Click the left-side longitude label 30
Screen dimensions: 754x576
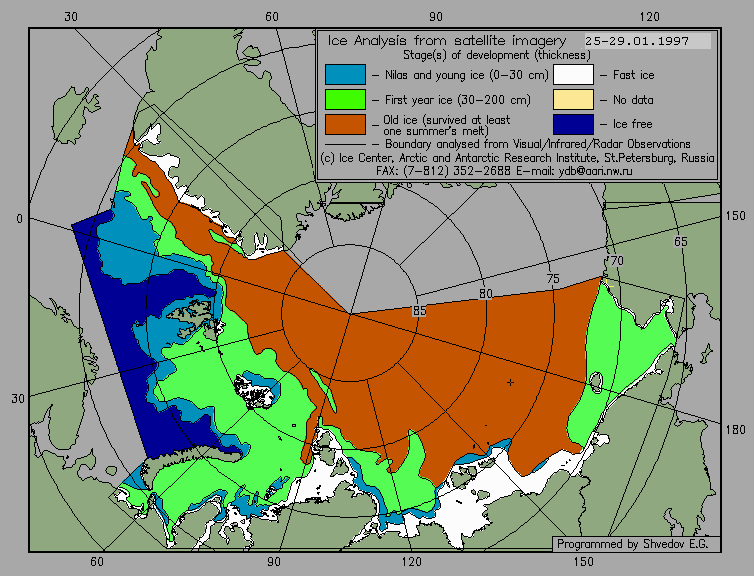coord(18,399)
